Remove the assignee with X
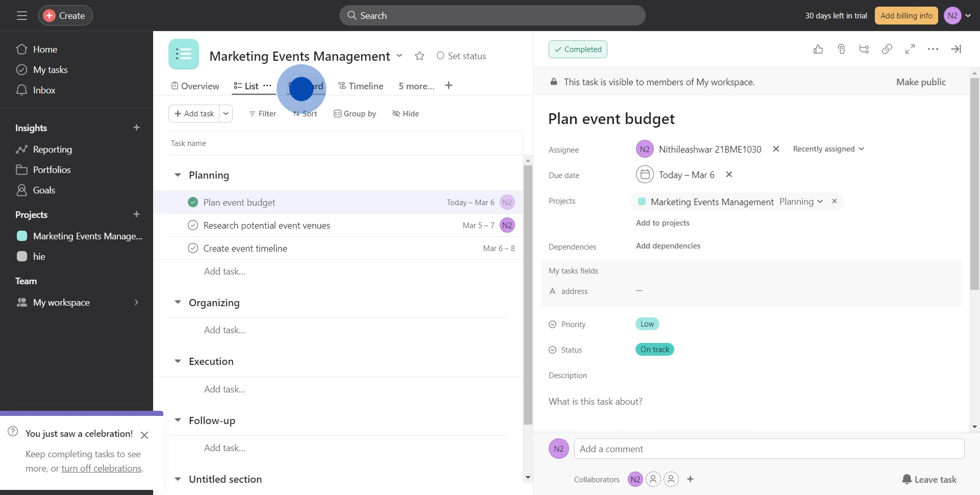 click(776, 149)
